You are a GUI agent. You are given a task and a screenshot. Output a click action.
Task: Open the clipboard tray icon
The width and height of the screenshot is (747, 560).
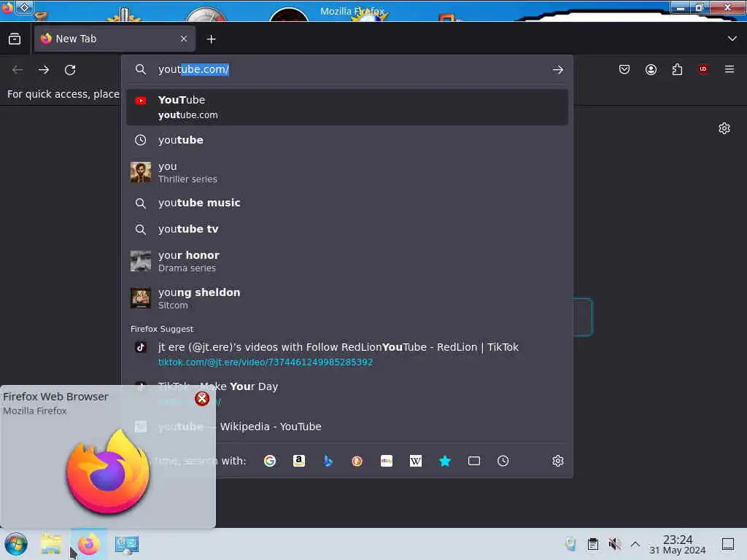pyautogui.click(x=592, y=544)
